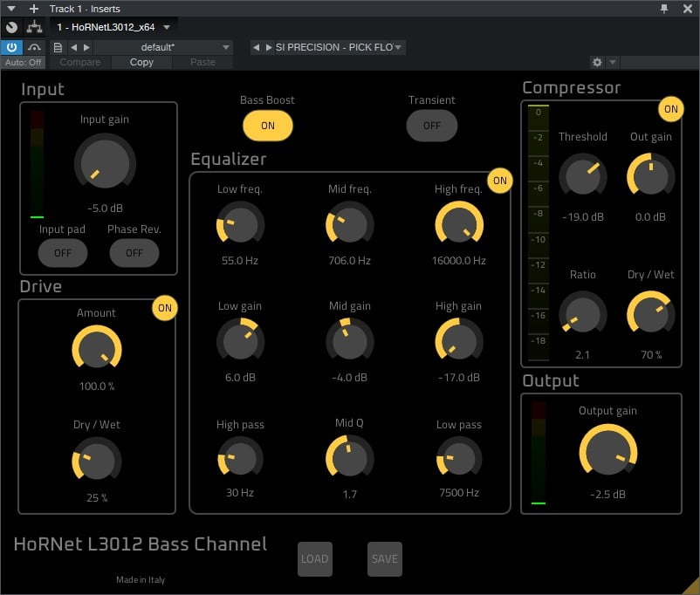Click the LOAD preset button
The height and width of the screenshot is (595, 700).
tap(315, 559)
